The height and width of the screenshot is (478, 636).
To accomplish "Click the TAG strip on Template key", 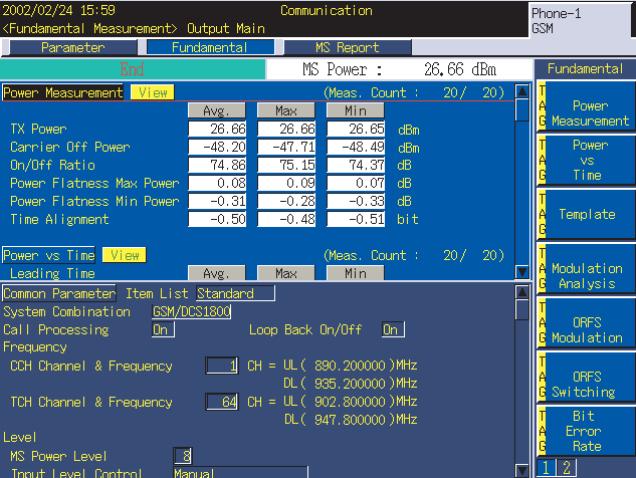I will tap(541, 214).
